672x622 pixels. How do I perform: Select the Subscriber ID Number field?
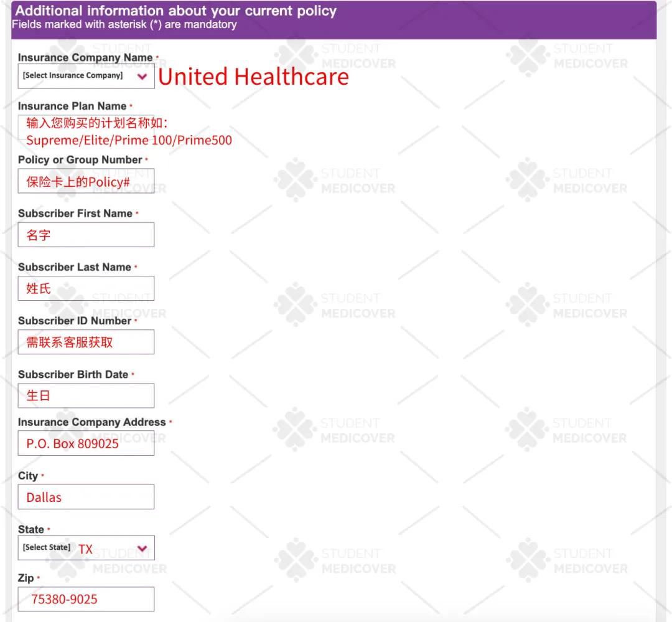click(86, 342)
